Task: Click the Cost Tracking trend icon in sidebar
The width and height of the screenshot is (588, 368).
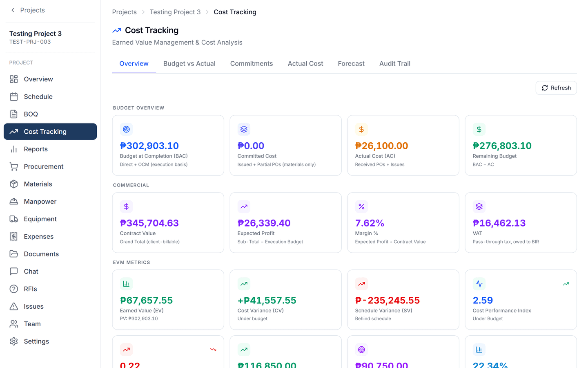Action: tap(14, 132)
